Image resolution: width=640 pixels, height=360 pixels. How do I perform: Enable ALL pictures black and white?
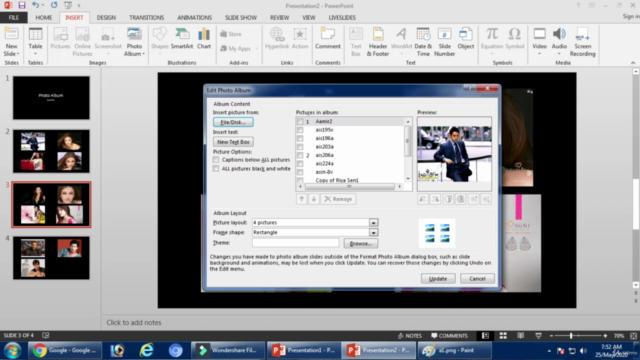tap(216, 169)
